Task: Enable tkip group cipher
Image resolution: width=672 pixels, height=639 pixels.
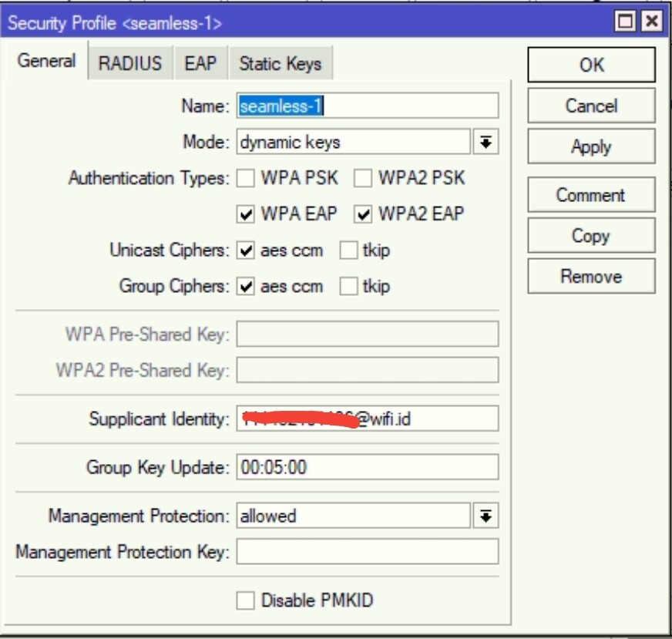Action: (x=348, y=286)
